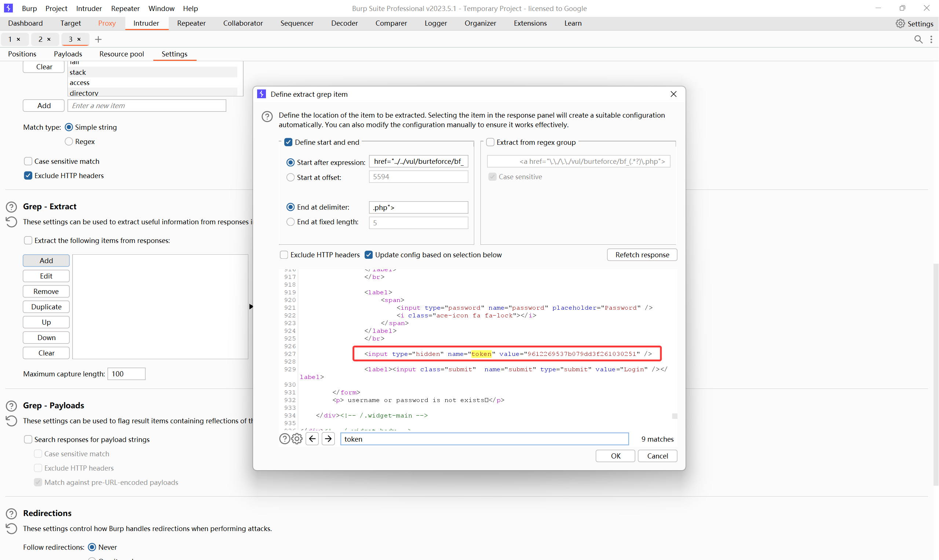Image resolution: width=939 pixels, height=560 pixels.
Task: Restore defaults icon for Grep - Payloads
Action: click(x=11, y=421)
